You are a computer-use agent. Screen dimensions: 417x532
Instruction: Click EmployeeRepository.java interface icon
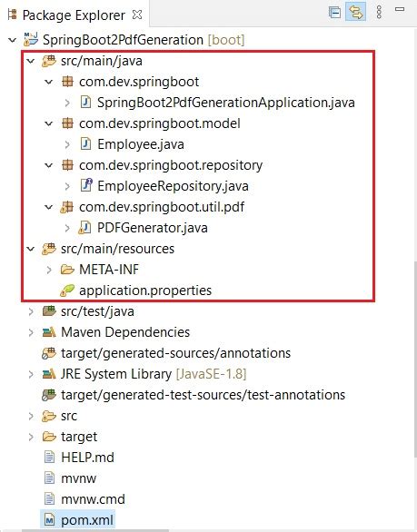coord(86,185)
